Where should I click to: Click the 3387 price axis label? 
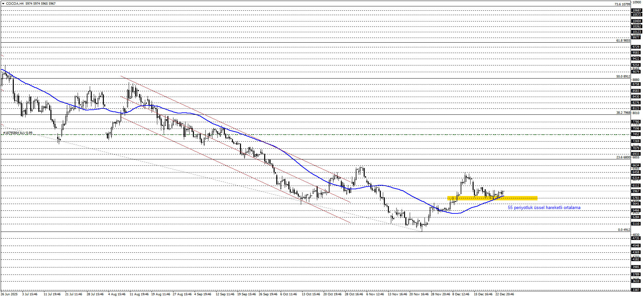point(636,290)
